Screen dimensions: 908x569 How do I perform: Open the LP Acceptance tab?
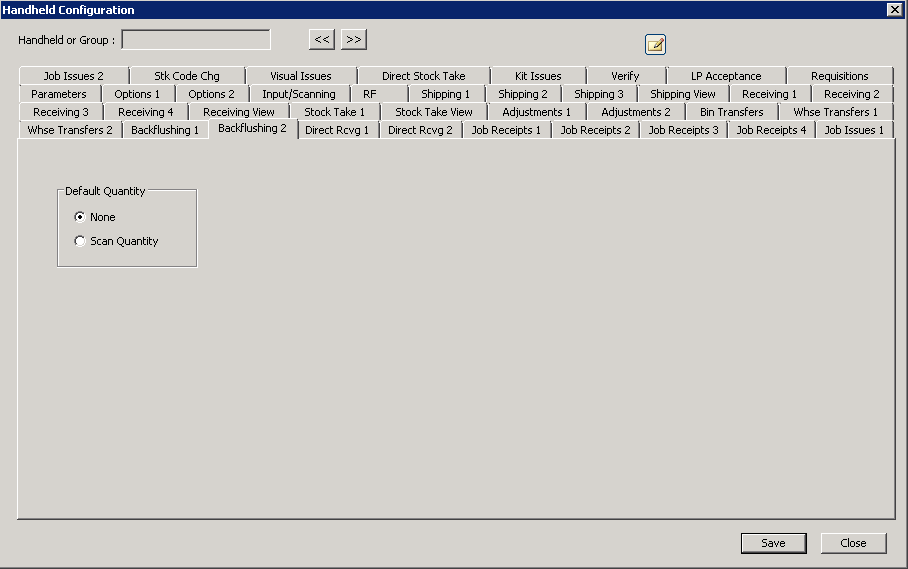pyautogui.click(x=725, y=76)
